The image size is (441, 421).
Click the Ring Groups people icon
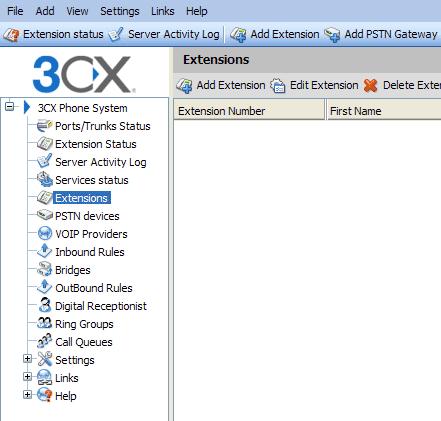point(44,323)
